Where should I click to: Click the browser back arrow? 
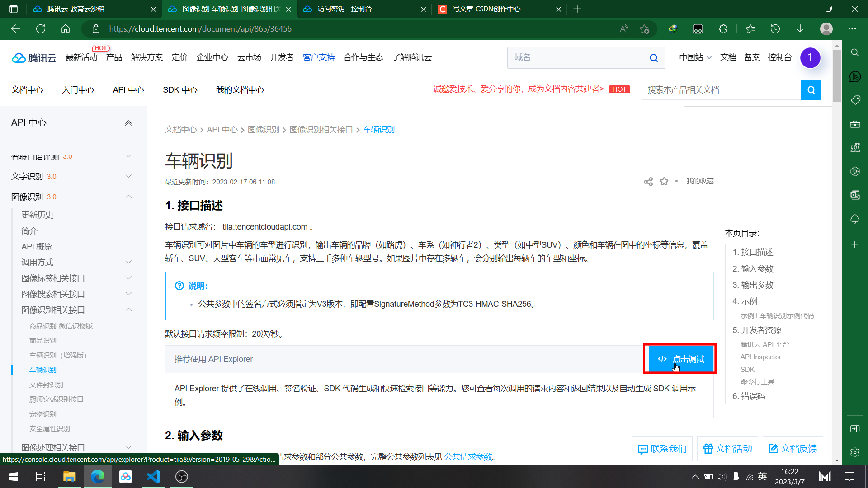point(16,29)
